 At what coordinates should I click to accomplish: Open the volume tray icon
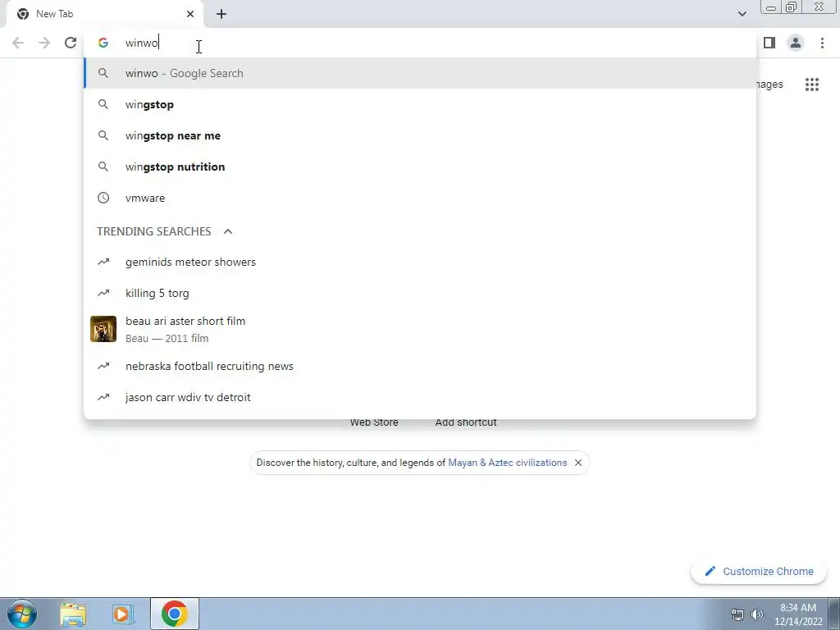pyautogui.click(x=757, y=614)
